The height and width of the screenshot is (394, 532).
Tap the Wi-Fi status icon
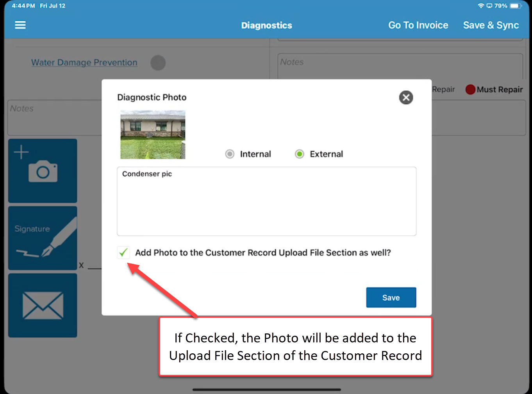[x=480, y=6]
